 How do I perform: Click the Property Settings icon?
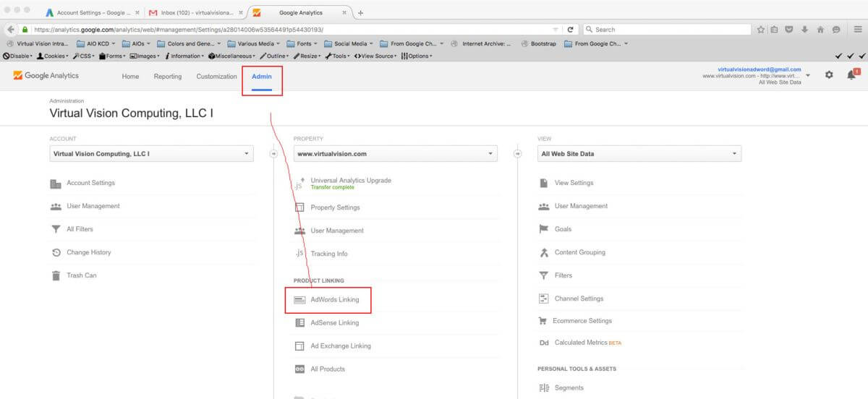pyautogui.click(x=299, y=207)
